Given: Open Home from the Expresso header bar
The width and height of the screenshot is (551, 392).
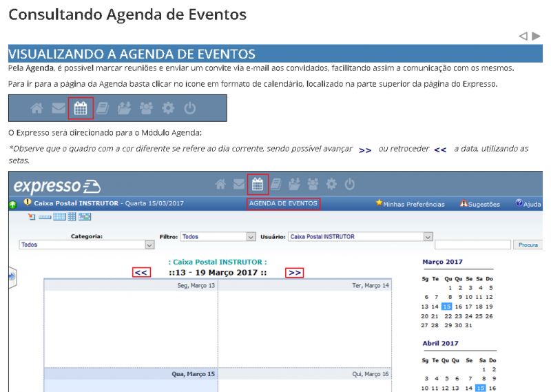Looking at the screenshot, I should 220,184.
